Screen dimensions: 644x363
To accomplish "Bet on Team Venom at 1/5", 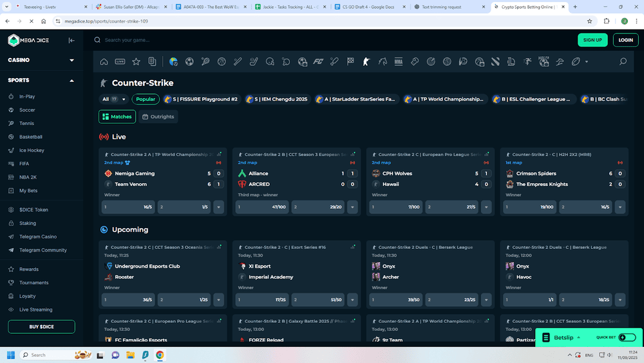I will (184, 207).
